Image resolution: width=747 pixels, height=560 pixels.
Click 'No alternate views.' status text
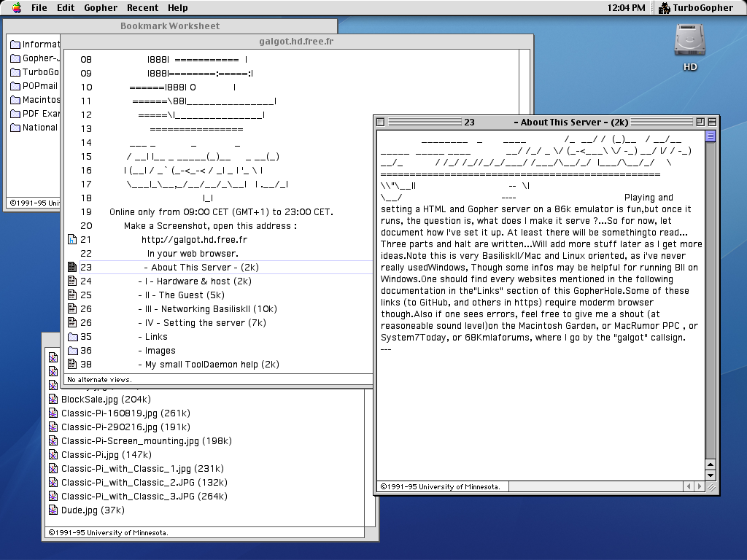[x=99, y=379]
